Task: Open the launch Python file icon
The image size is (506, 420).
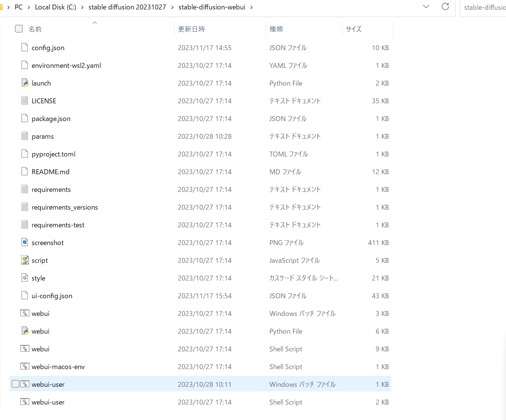Action: pos(24,83)
